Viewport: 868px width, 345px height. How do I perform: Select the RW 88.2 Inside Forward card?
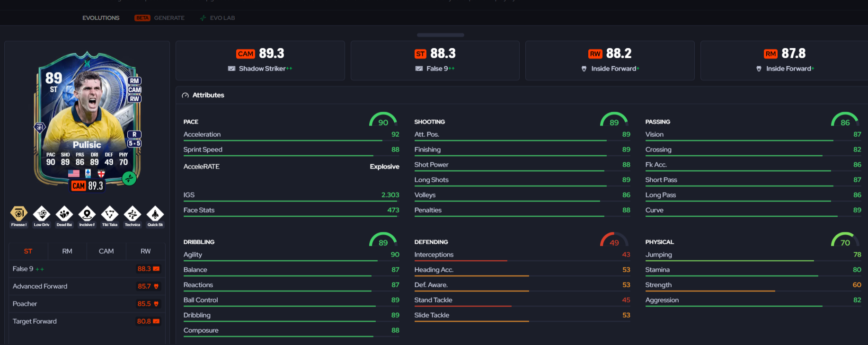point(610,61)
